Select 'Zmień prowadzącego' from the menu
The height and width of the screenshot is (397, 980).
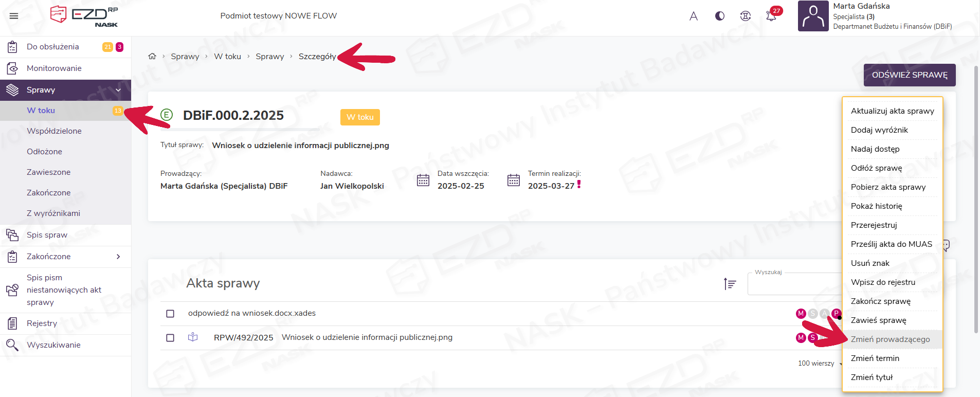point(890,339)
